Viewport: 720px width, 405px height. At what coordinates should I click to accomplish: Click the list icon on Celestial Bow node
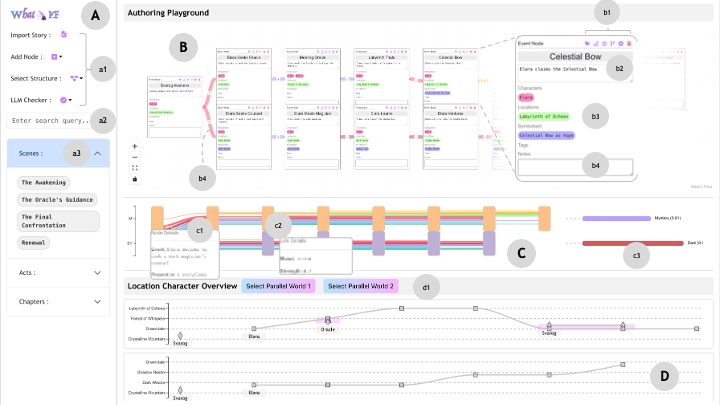604,44
